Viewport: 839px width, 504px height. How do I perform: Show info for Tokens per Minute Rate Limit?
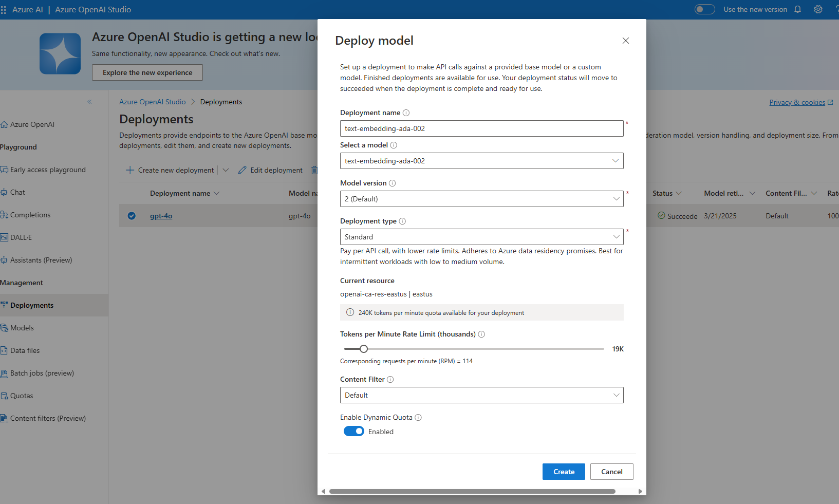tap(481, 334)
